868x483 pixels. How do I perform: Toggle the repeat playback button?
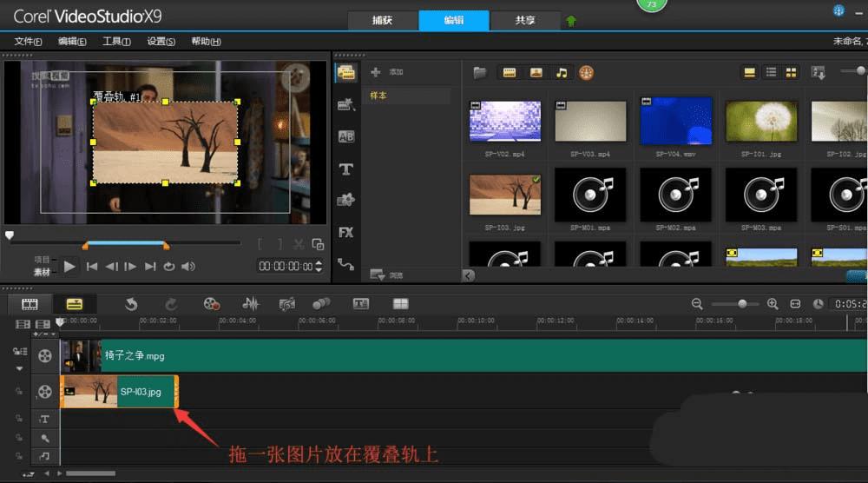coord(169,267)
